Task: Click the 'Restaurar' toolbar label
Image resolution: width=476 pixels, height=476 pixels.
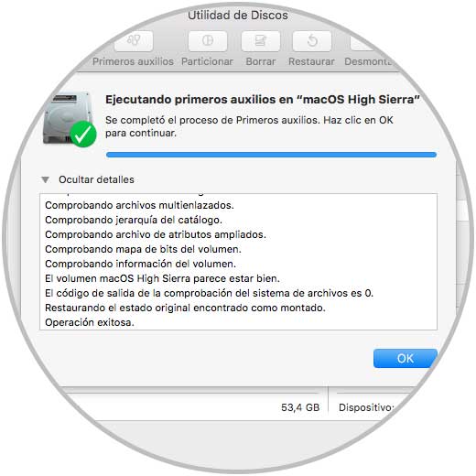Action: [311, 61]
